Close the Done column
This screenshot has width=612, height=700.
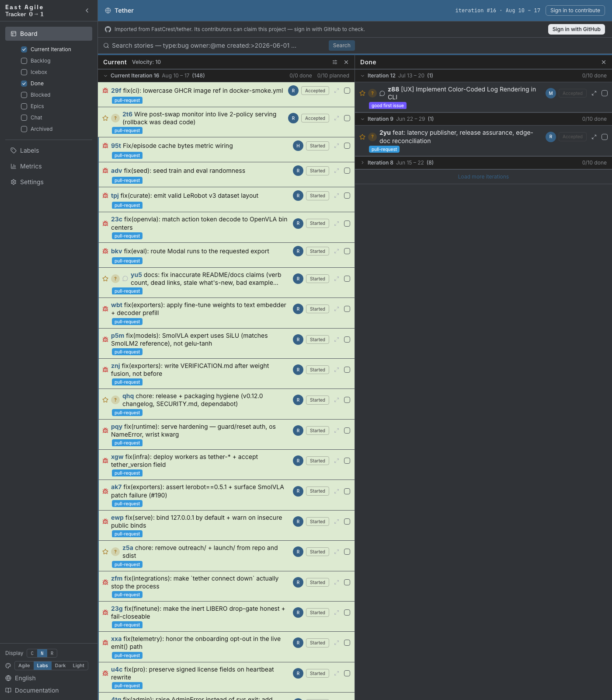coord(604,62)
